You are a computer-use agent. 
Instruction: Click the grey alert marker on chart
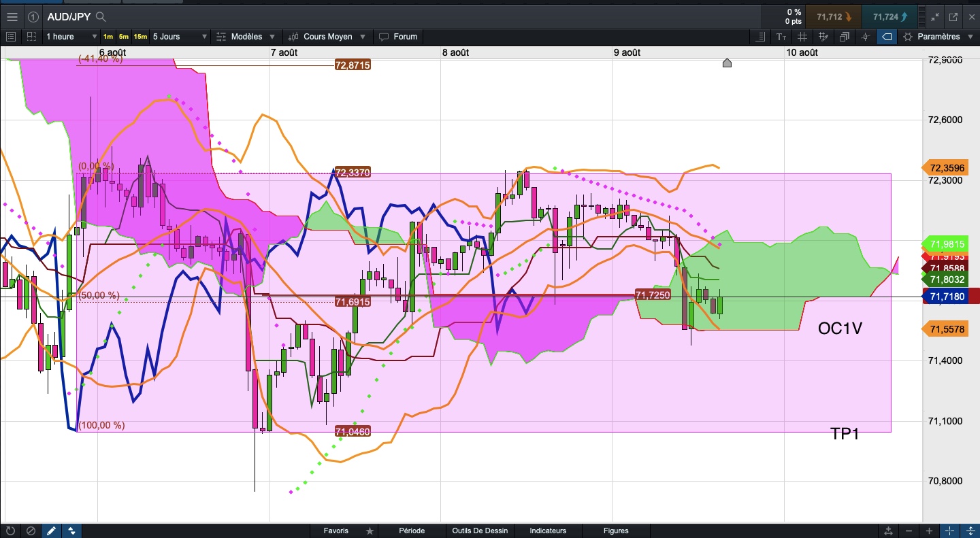pyautogui.click(x=727, y=63)
